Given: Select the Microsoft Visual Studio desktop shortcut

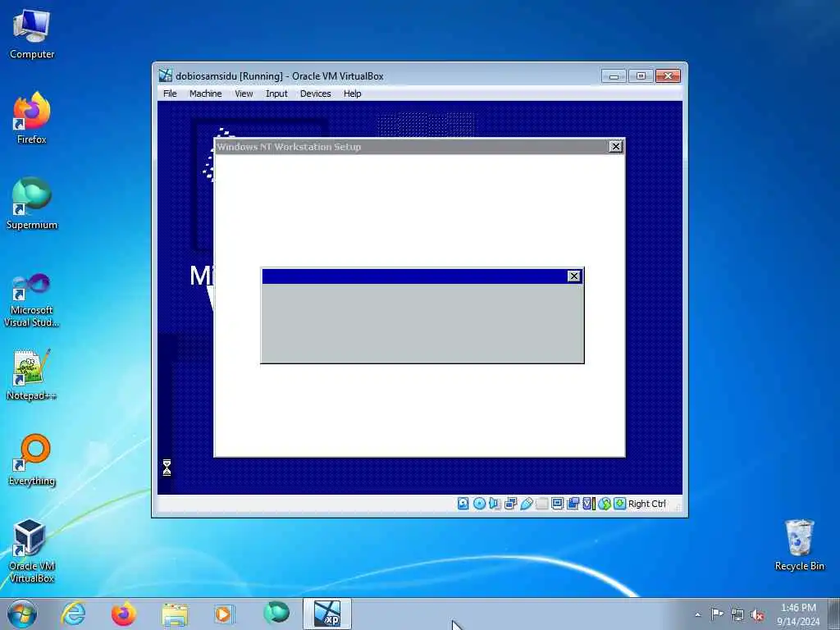Looking at the screenshot, I should tap(32, 300).
